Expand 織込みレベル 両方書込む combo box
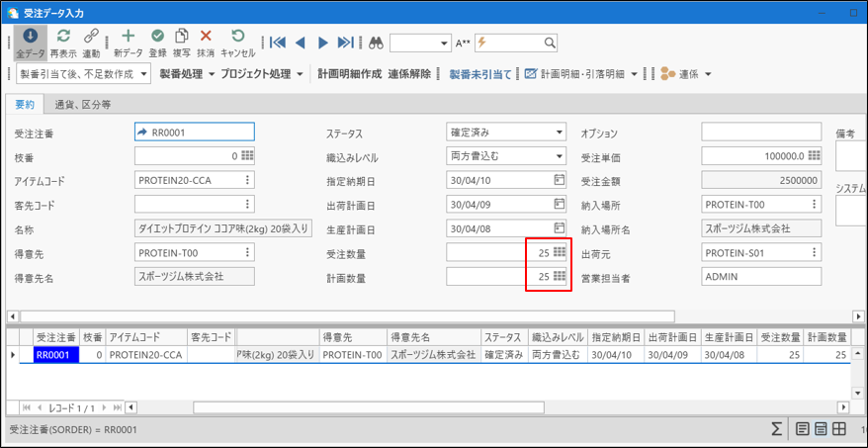Screen dimensions: 868x448 [560, 155]
